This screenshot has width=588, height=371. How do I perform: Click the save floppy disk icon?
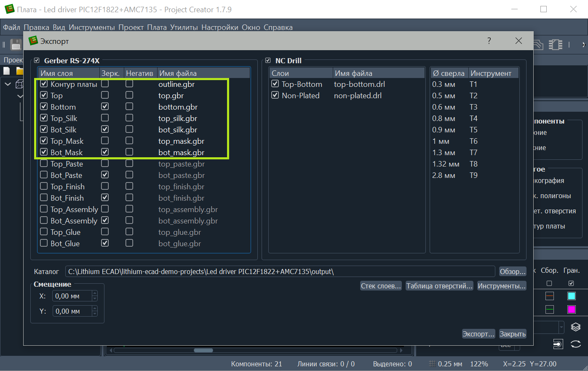tap(16, 44)
